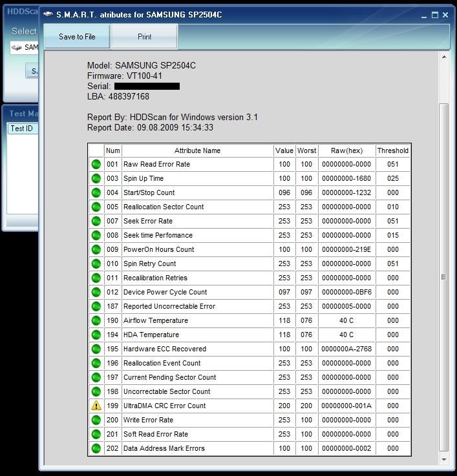
Task: Click the Attribute Name column header
Action: click(198, 150)
